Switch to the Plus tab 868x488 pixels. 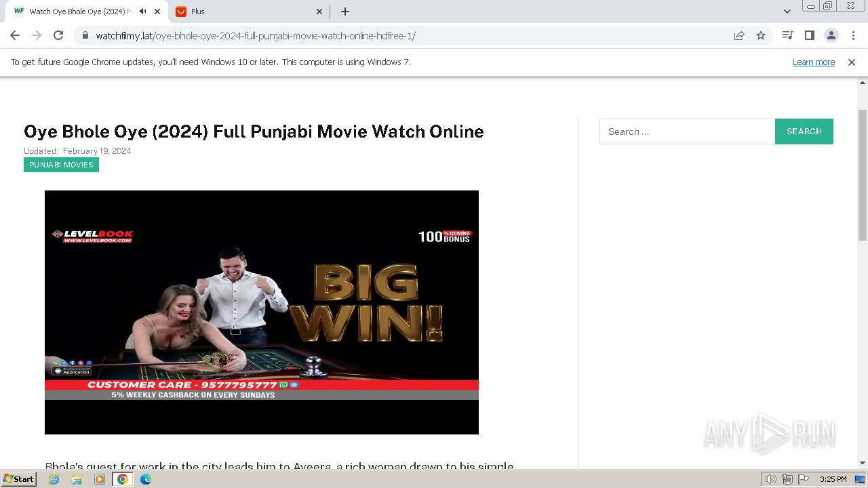click(248, 12)
